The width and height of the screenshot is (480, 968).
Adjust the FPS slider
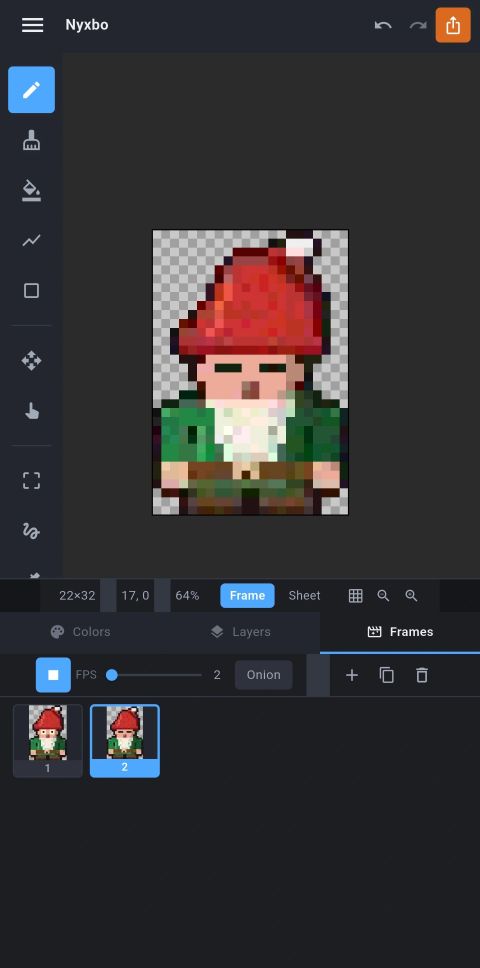click(x=154, y=675)
